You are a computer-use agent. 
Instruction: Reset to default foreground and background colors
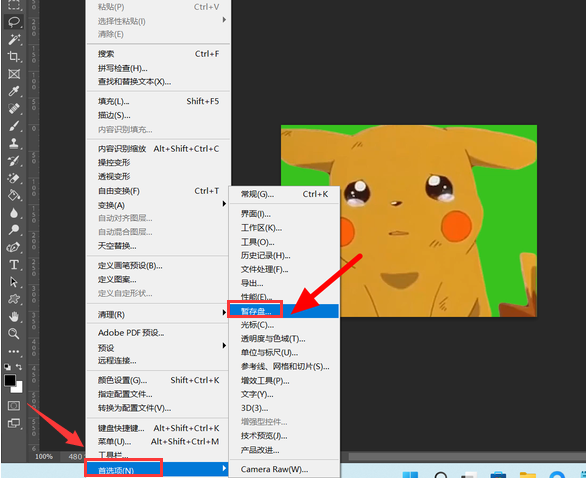click(x=7, y=367)
